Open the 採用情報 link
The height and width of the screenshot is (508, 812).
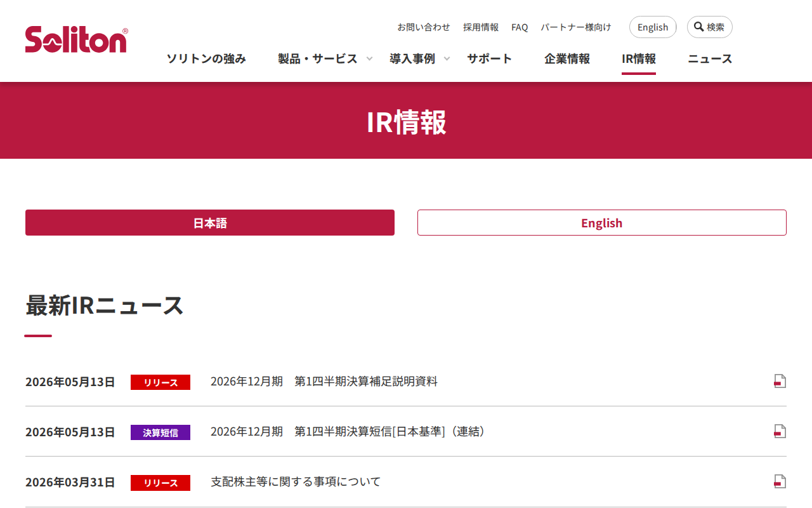coord(481,27)
